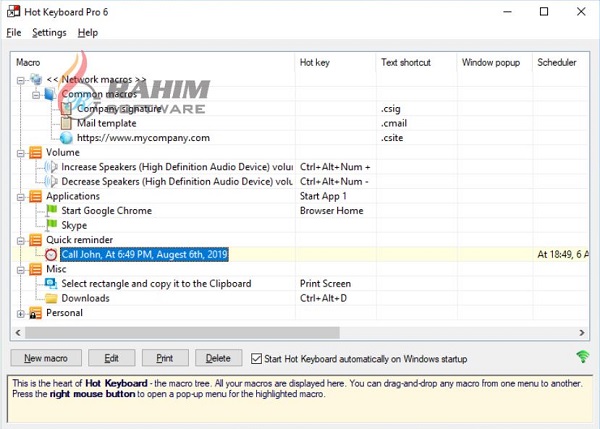Toggle Start Hot Keyboard automatically on startup
Screen dimensions: 600x429
[x=256, y=359]
